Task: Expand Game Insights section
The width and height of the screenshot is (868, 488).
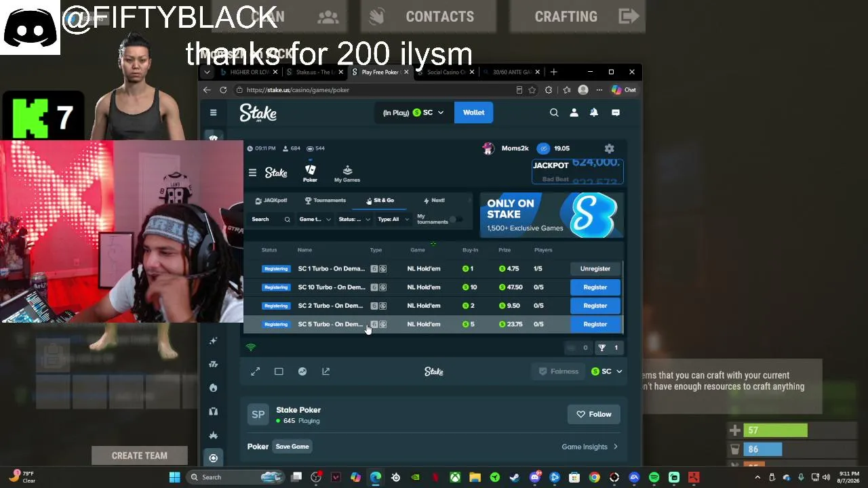Action: pos(589,447)
